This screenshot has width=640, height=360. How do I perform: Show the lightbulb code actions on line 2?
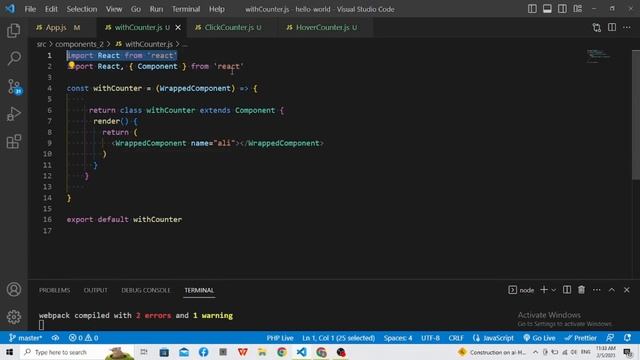point(71,65)
